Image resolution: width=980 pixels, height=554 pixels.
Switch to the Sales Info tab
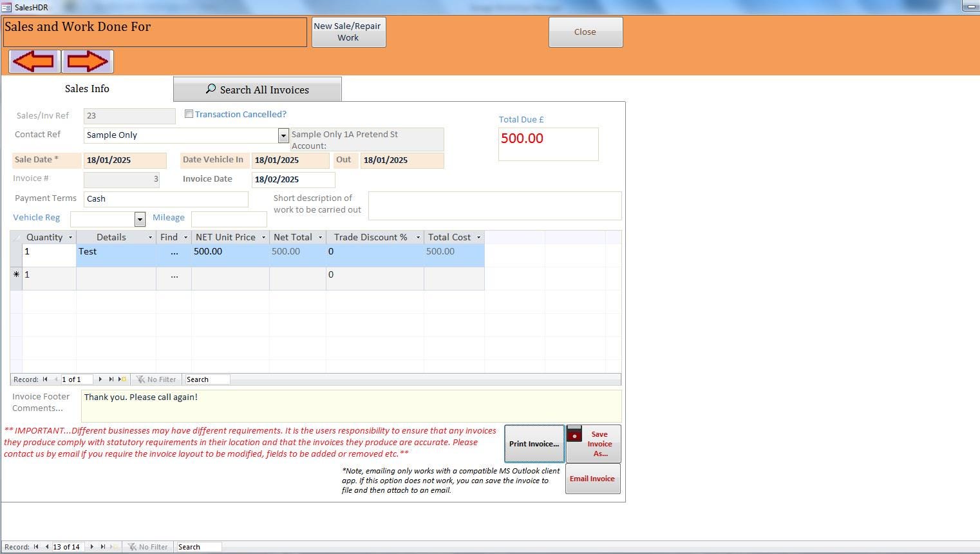click(x=86, y=89)
